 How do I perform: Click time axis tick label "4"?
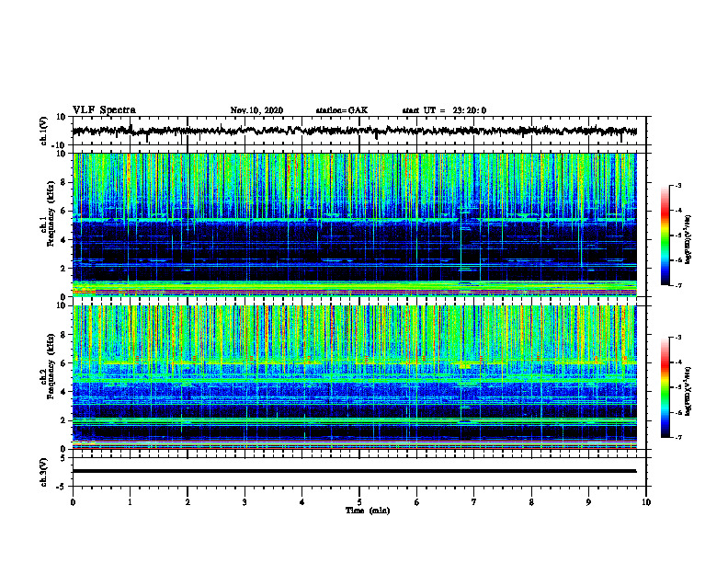tap(302, 502)
